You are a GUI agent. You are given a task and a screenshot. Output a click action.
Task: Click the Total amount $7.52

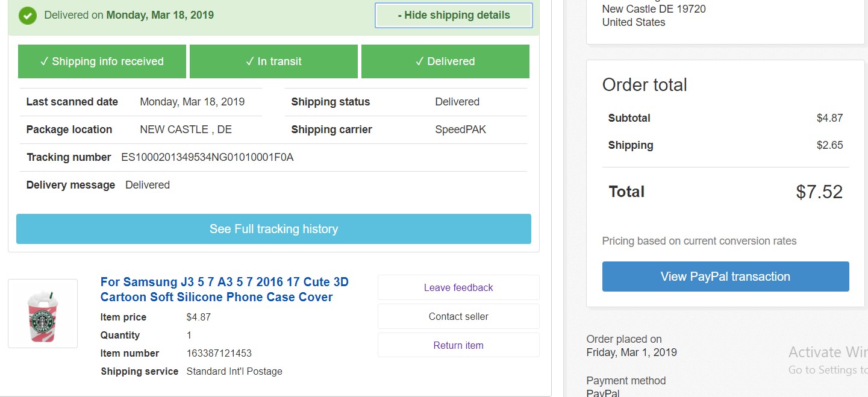pos(819,192)
